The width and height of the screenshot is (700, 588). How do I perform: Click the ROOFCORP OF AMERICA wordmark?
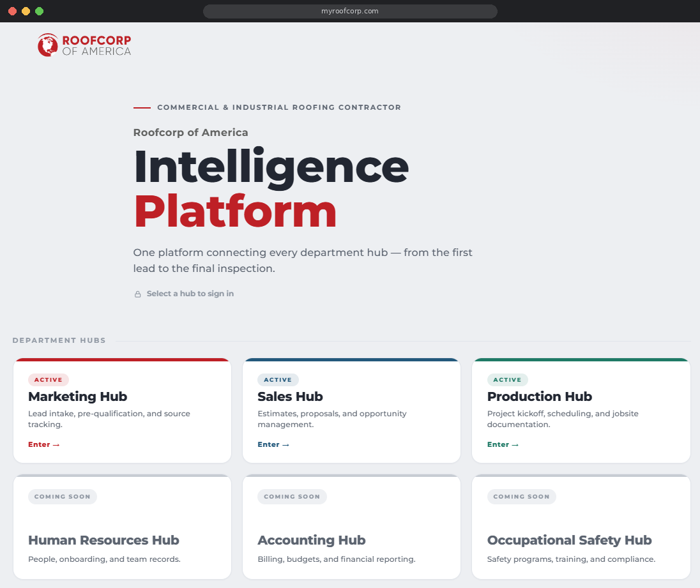[x=96, y=45]
